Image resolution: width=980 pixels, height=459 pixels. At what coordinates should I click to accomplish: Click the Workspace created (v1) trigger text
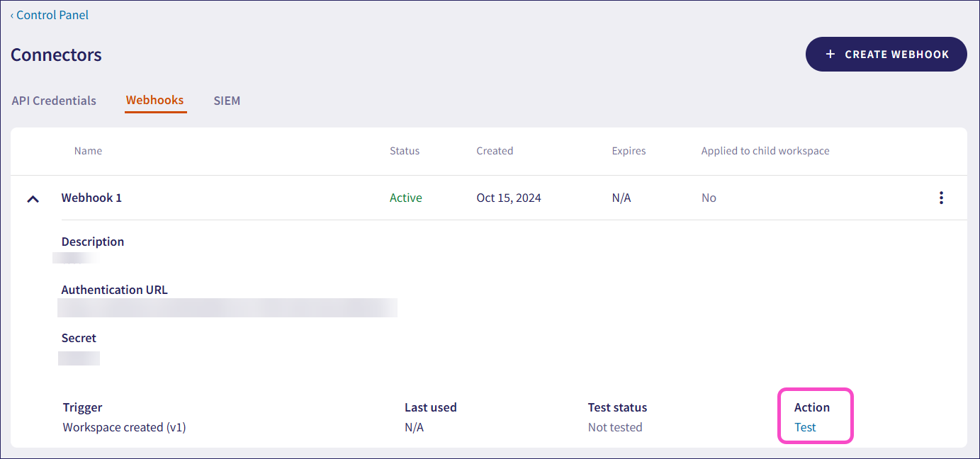(123, 427)
